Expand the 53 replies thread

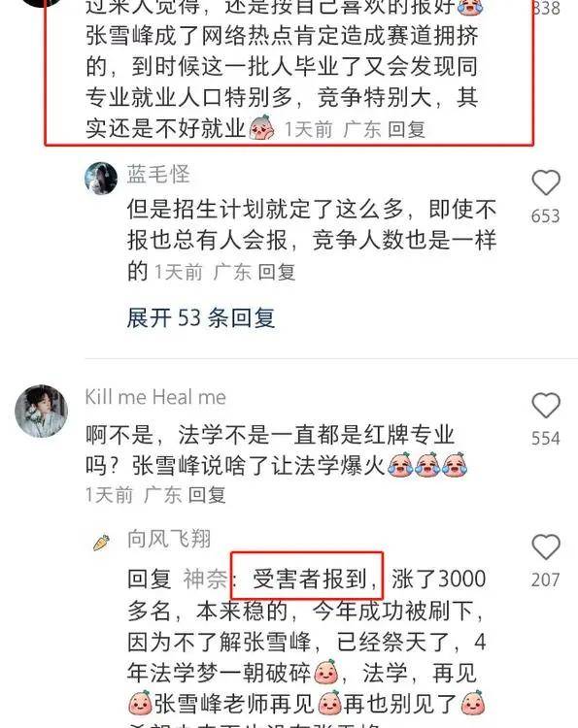coord(201,318)
